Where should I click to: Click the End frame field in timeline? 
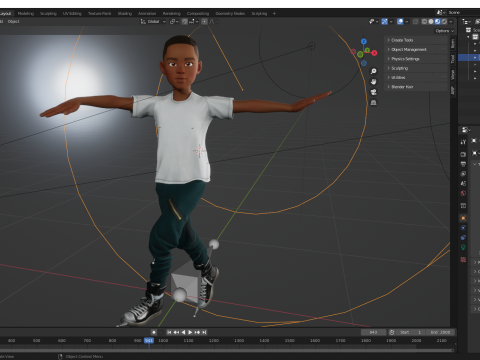[440, 332]
